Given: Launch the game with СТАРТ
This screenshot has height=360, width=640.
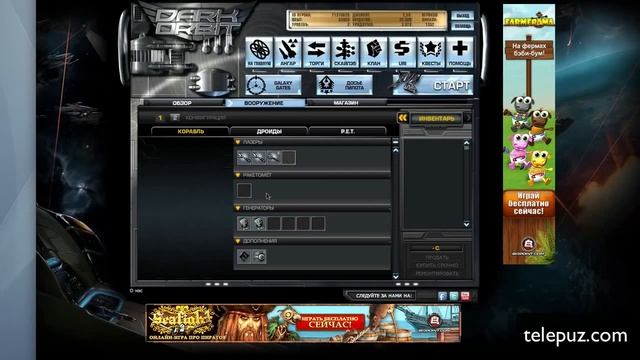Looking at the screenshot, I should point(433,85).
